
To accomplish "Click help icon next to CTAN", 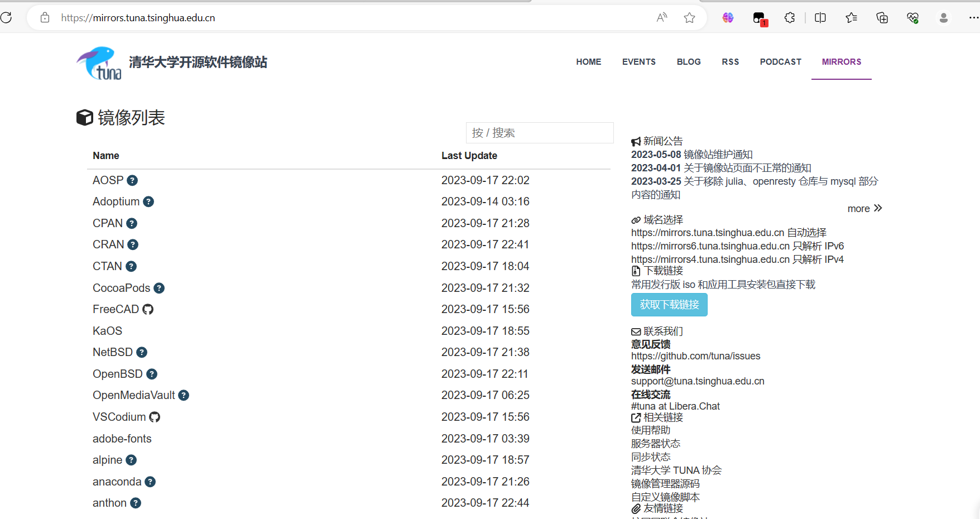I will tap(131, 266).
